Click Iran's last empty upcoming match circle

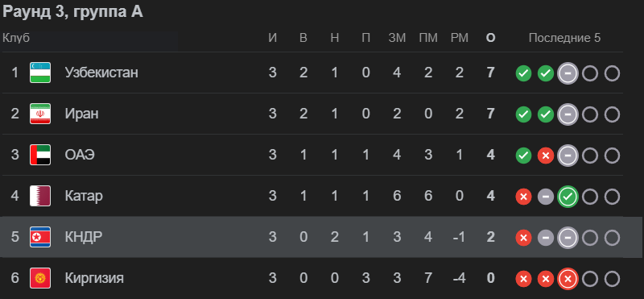[612, 114]
